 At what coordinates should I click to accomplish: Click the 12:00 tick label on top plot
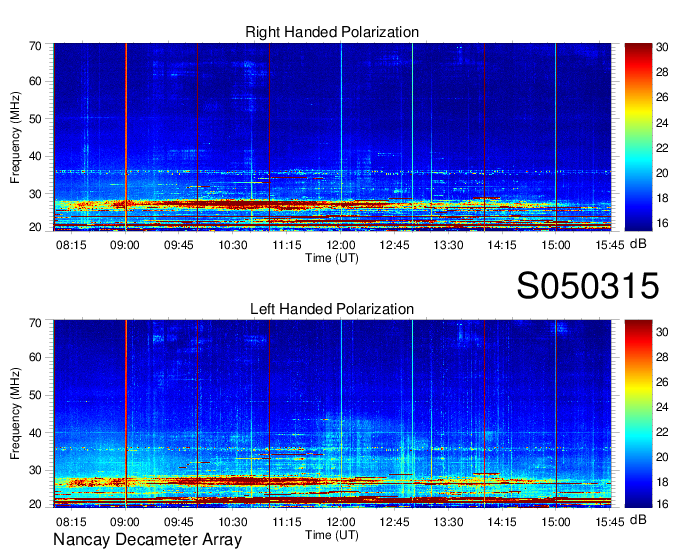[341, 245]
